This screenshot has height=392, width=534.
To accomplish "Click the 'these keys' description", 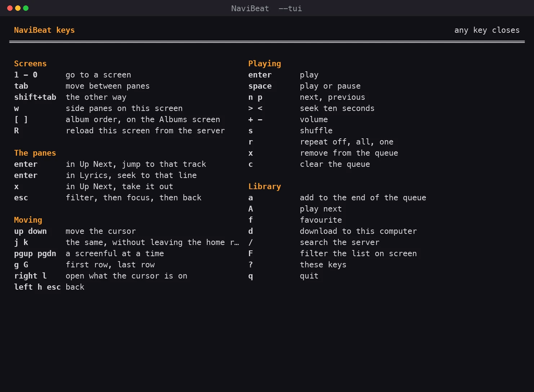I will point(323,265).
